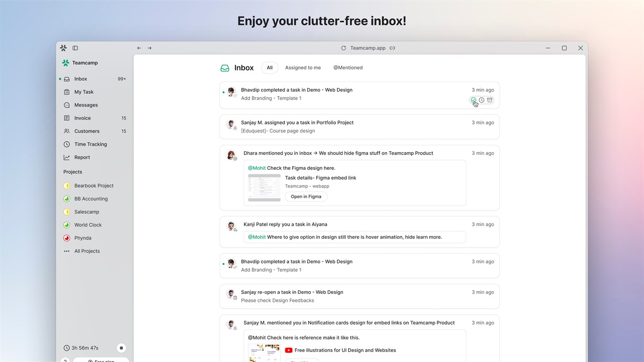Open My Task in the sidebar
The image size is (644, 362).
tap(95, 92)
